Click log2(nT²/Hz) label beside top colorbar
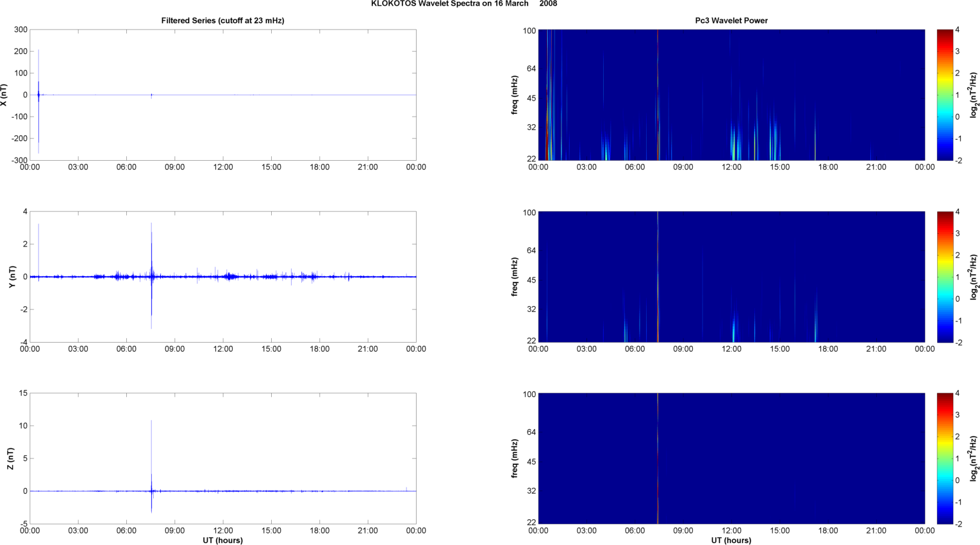Image resolution: width=980 pixels, height=545 pixels. (974, 95)
